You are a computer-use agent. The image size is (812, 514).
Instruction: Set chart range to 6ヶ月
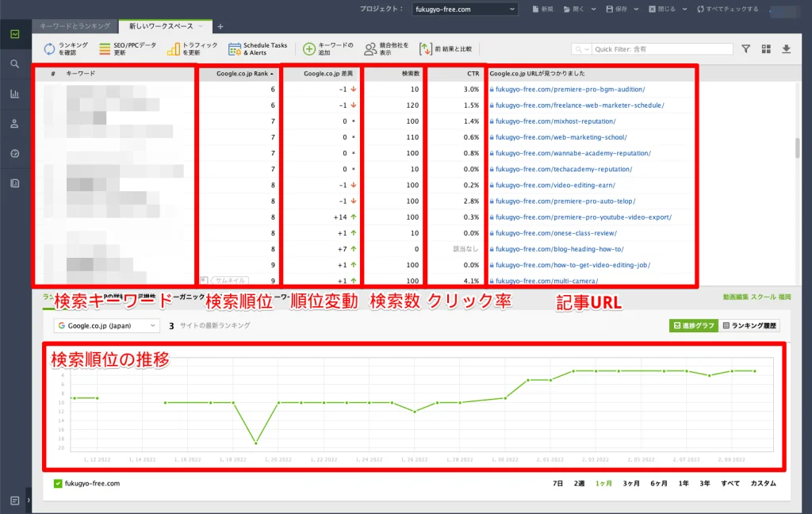659,483
